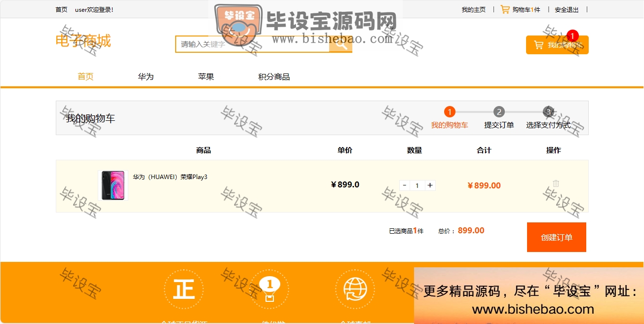Click the 我的购物车 step label

450,125
